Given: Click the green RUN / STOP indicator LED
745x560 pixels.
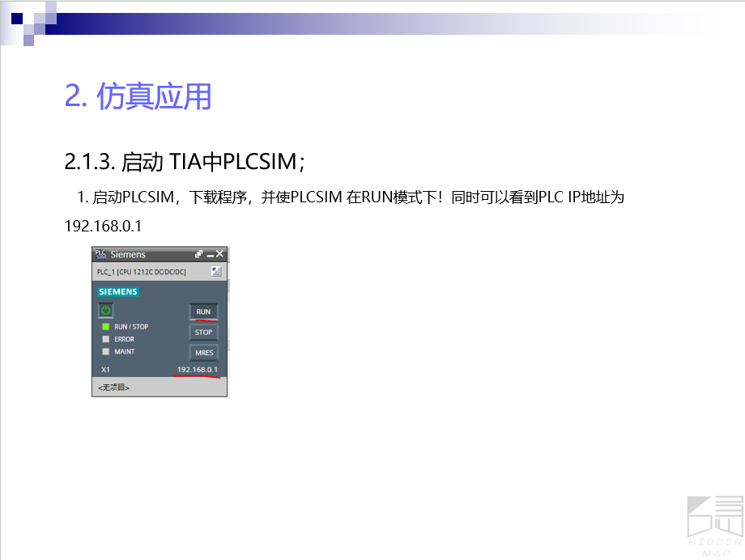Looking at the screenshot, I should (105, 327).
